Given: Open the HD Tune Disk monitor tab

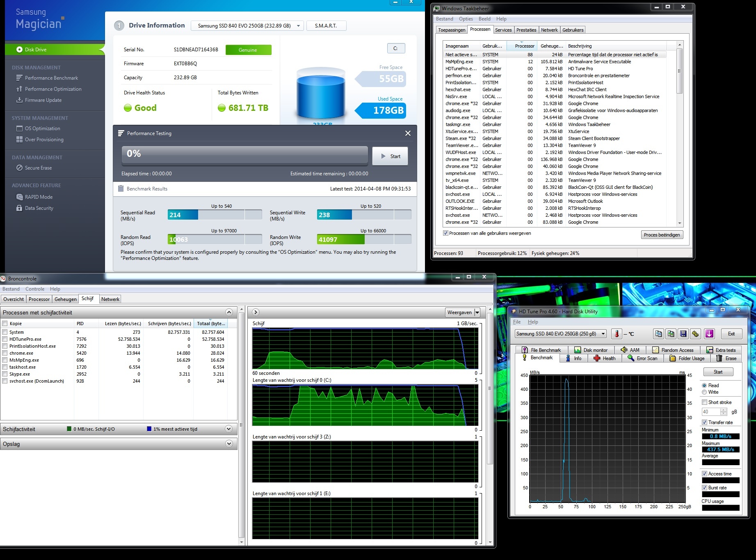Looking at the screenshot, I should pos(591,350).
